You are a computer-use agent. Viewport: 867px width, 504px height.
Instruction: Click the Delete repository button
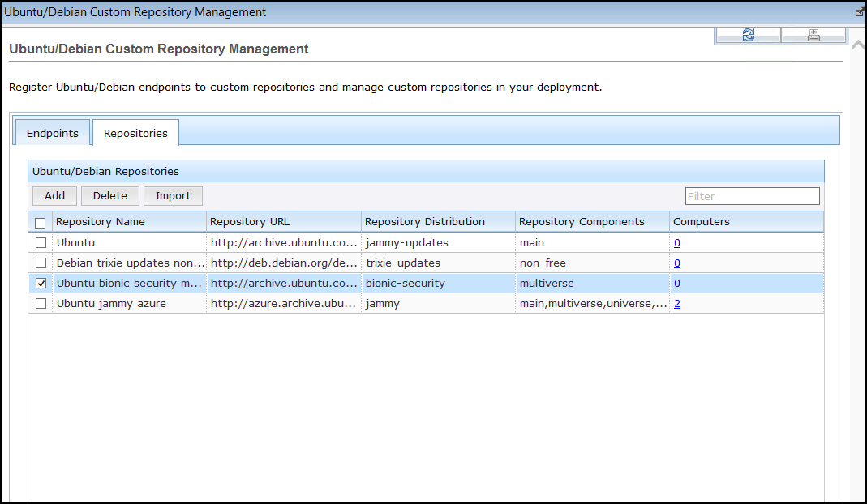[x=110, y=195]
